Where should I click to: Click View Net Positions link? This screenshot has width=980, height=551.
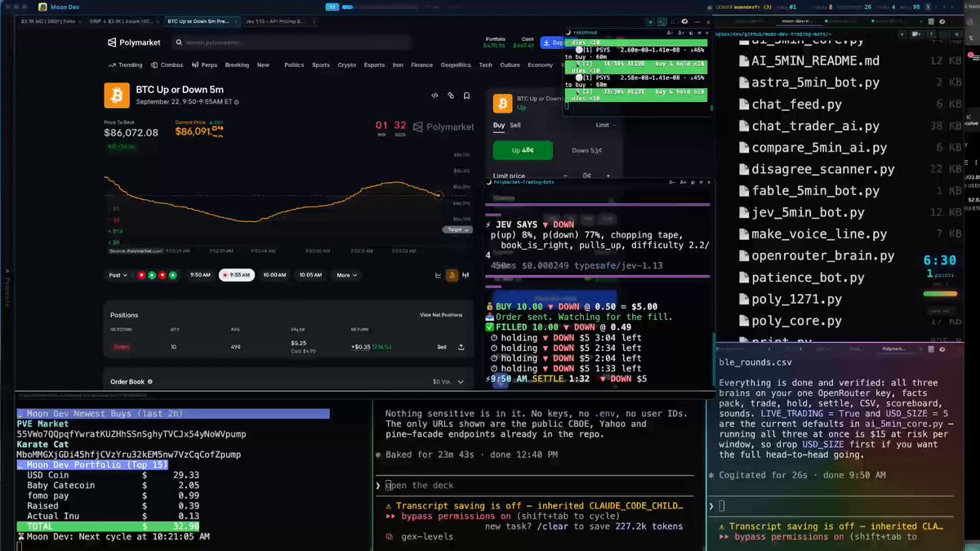(441, 314)
